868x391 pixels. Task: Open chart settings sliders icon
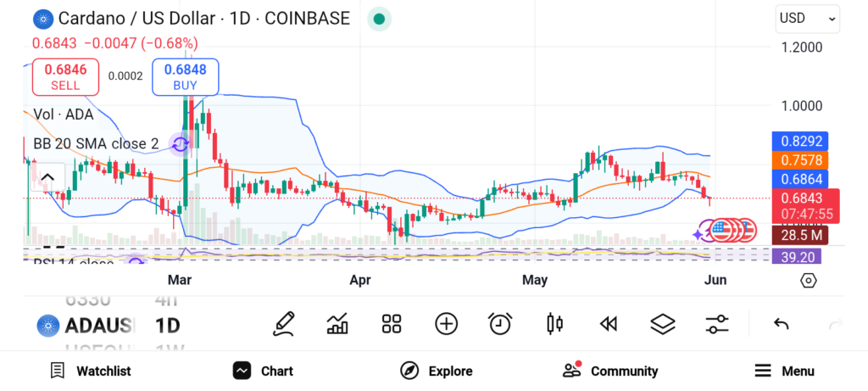pos(717,323)
